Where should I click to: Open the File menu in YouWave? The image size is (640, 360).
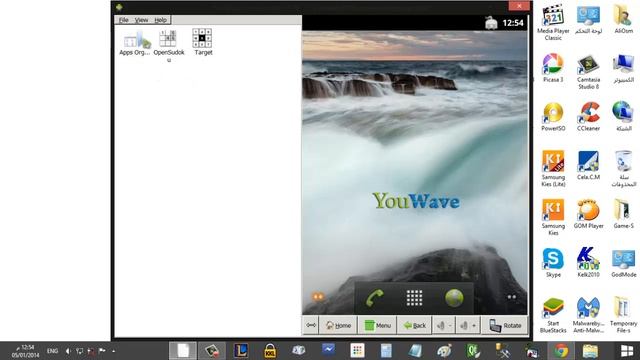[124, 20]
